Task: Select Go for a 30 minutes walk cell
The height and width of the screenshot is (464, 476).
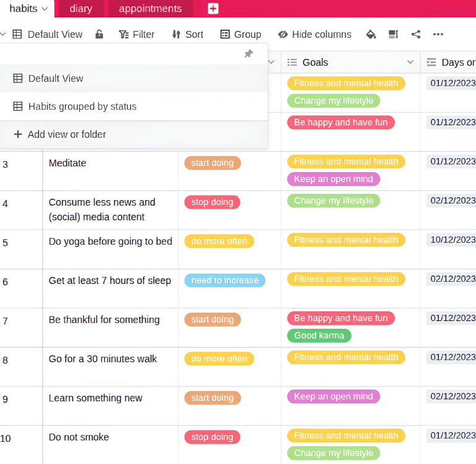Action: pyautogui.click(x=110, y=367)
